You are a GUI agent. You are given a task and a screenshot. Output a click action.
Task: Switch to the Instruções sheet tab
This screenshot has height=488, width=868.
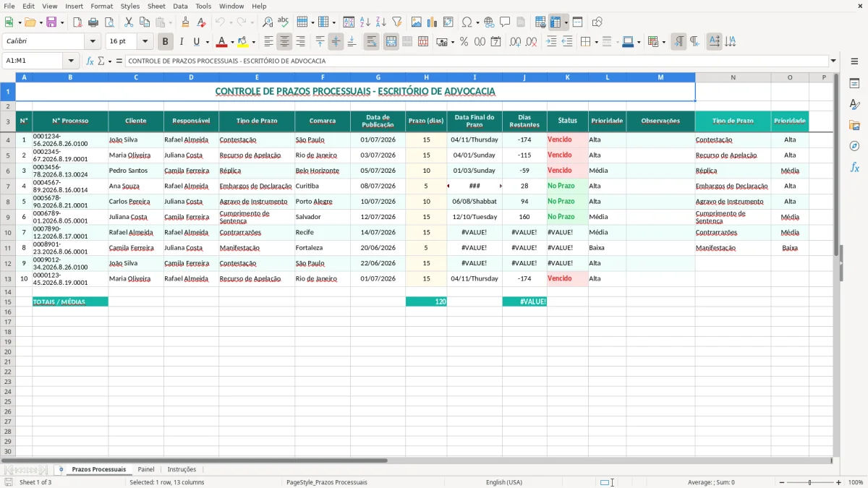click(x=182, y=470)
